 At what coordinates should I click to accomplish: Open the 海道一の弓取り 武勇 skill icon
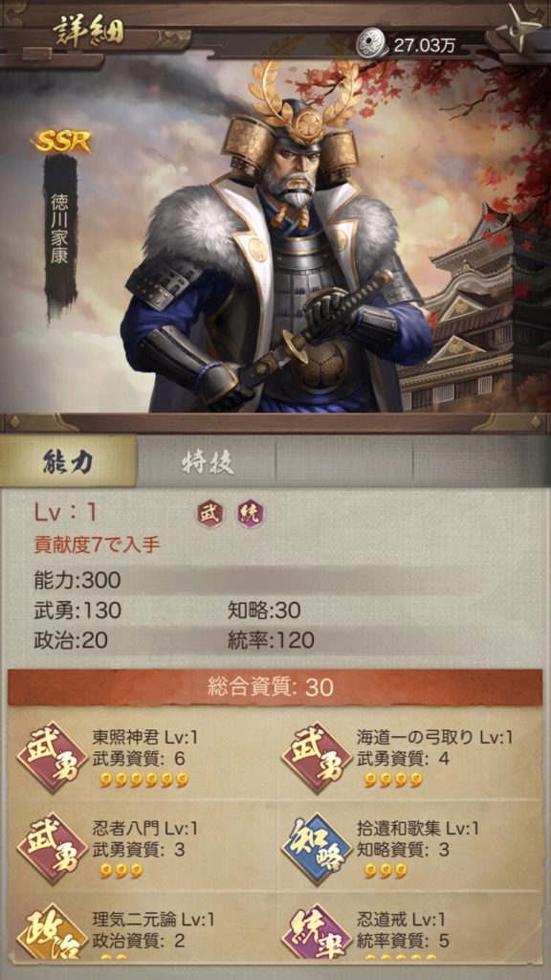317,757
